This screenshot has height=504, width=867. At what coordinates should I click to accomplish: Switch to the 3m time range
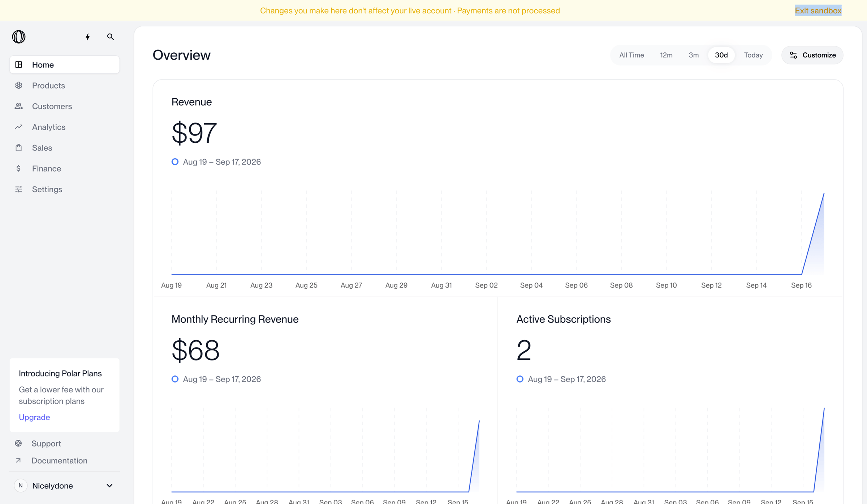694,55
